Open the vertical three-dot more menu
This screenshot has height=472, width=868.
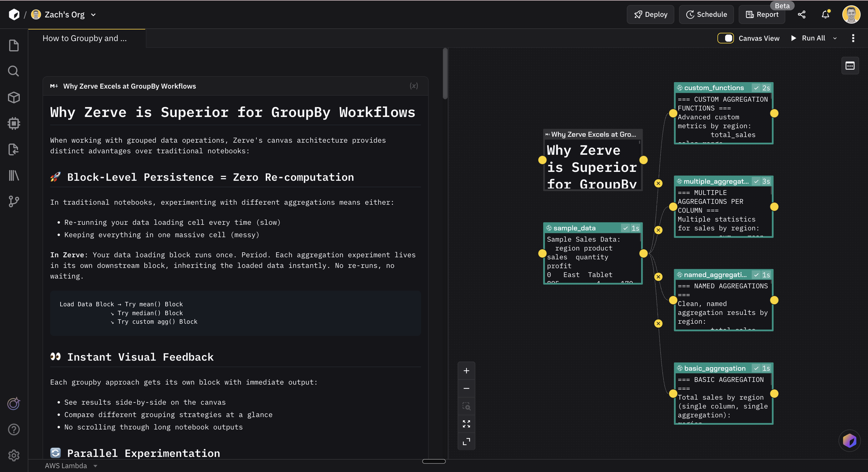click(853, 38)
